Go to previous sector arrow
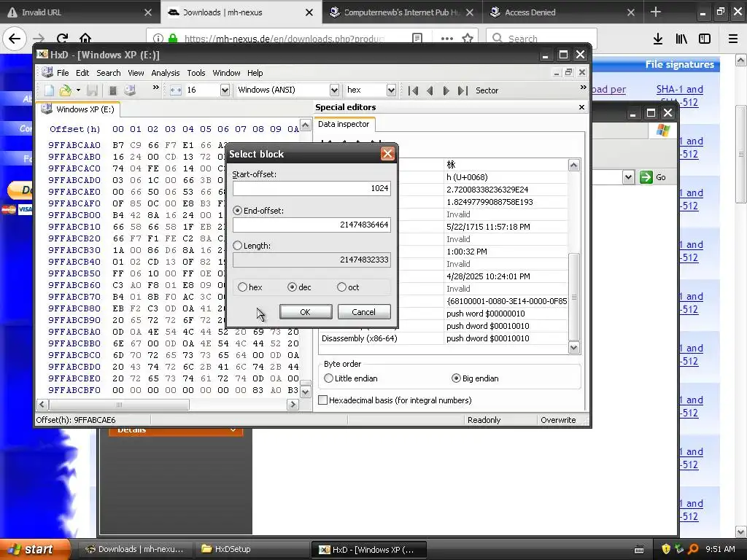This screenshot has width=747, height=560. point(430,90)
